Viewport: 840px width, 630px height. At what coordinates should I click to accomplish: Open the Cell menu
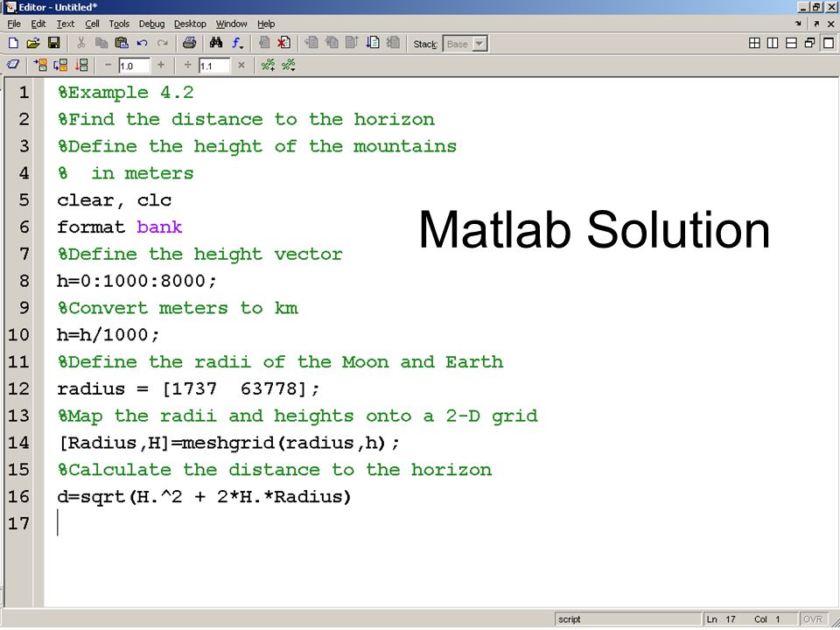click(92, 24)
